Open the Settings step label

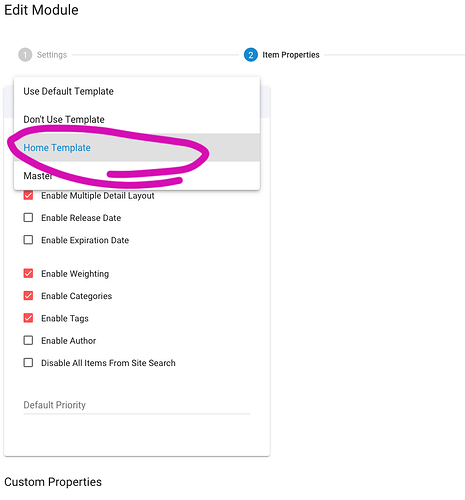(x=52, y=55)
